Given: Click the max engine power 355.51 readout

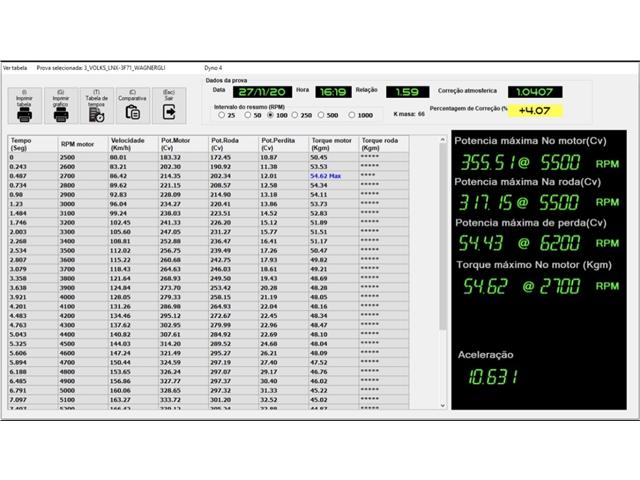Looking at the screenshot, I should point(488,162).
